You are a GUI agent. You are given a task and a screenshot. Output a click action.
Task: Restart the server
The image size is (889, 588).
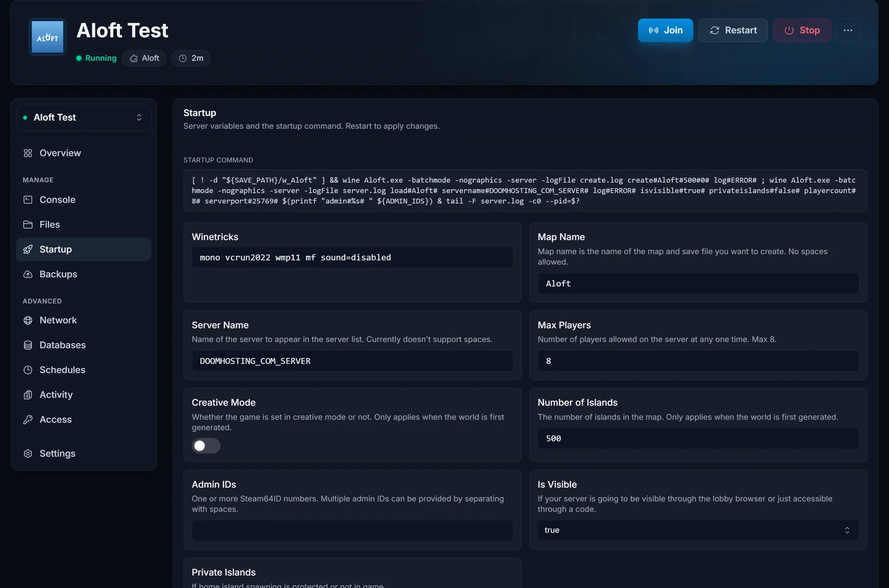(x=733, y=31)
